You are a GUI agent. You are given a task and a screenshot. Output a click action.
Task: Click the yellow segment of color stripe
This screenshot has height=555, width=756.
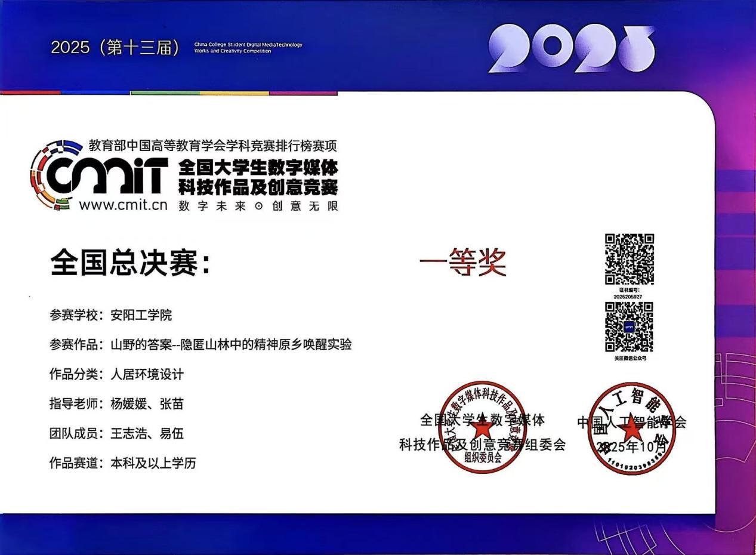(234, 93)
